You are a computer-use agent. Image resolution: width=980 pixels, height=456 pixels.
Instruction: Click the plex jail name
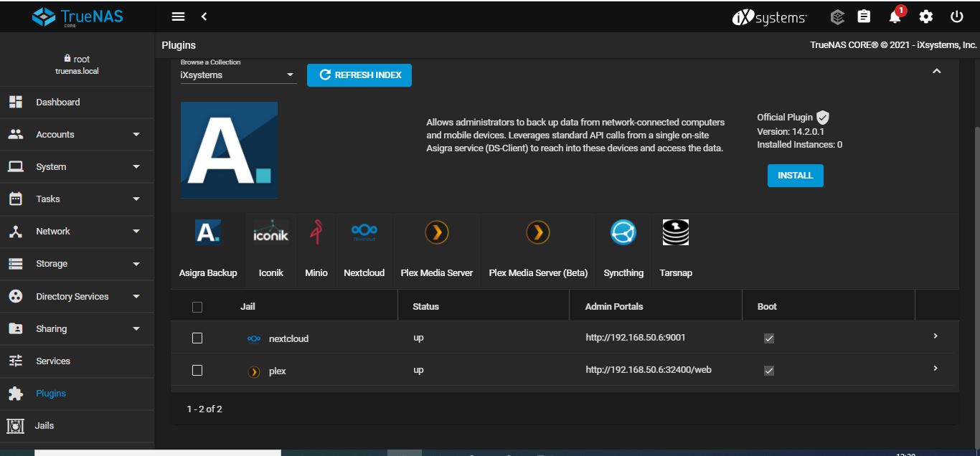click(278, 371)
